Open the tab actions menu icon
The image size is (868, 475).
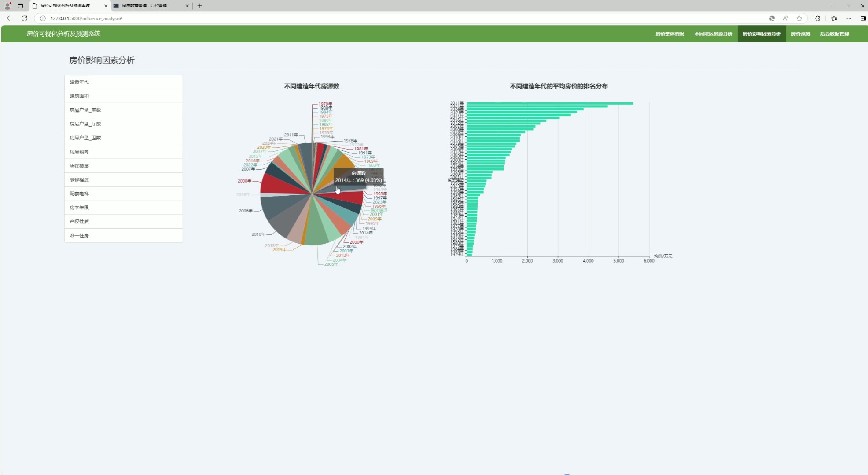(x=20, y=6)
